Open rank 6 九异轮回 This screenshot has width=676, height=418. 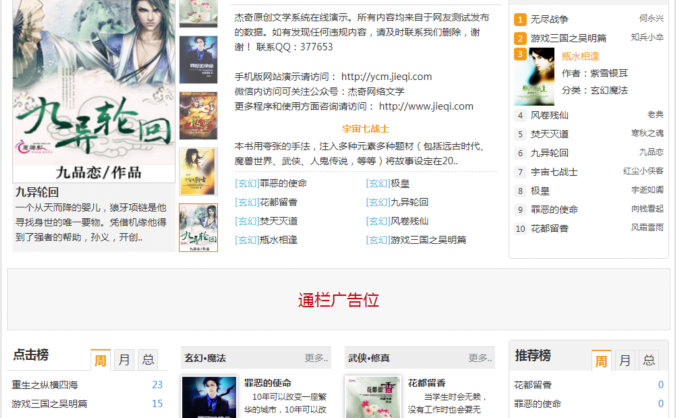549,153
